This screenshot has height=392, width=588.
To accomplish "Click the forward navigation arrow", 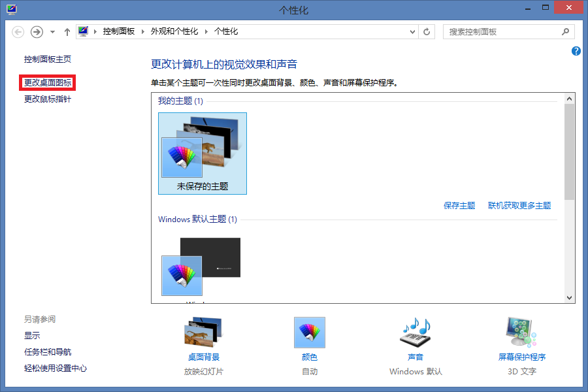I will [x=37, y=32].
